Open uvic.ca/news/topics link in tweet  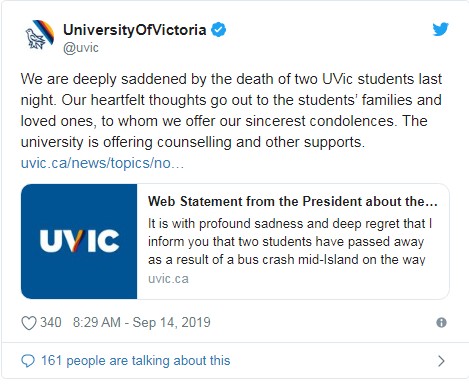(102, 163)
